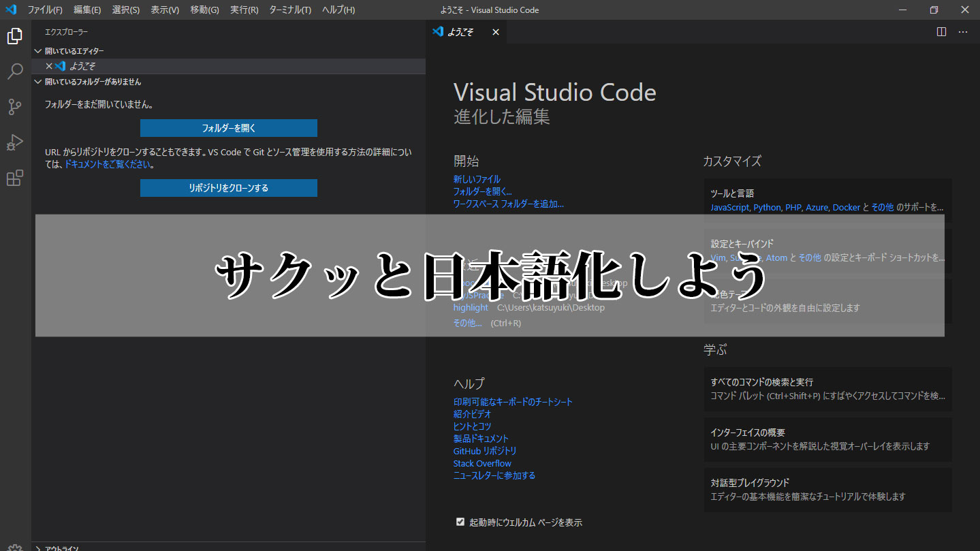
Task: Click the split editor icon
Action: [941, 31]
